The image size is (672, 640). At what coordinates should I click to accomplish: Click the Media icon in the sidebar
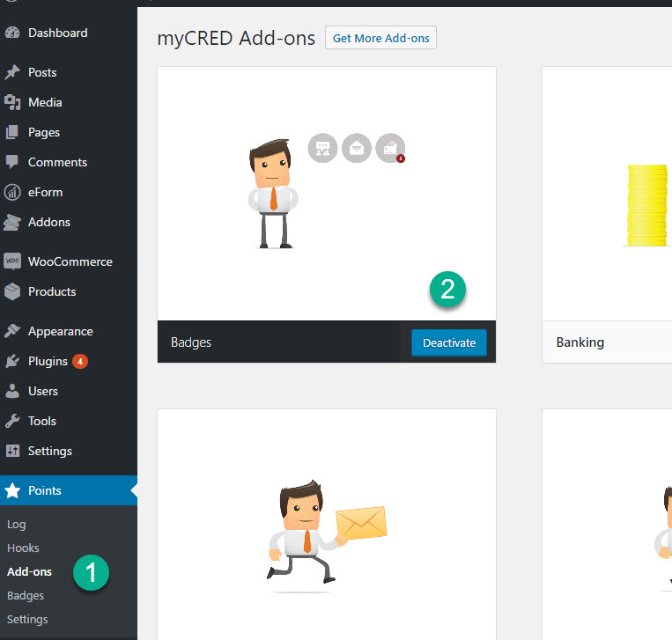tap(12, 102)
